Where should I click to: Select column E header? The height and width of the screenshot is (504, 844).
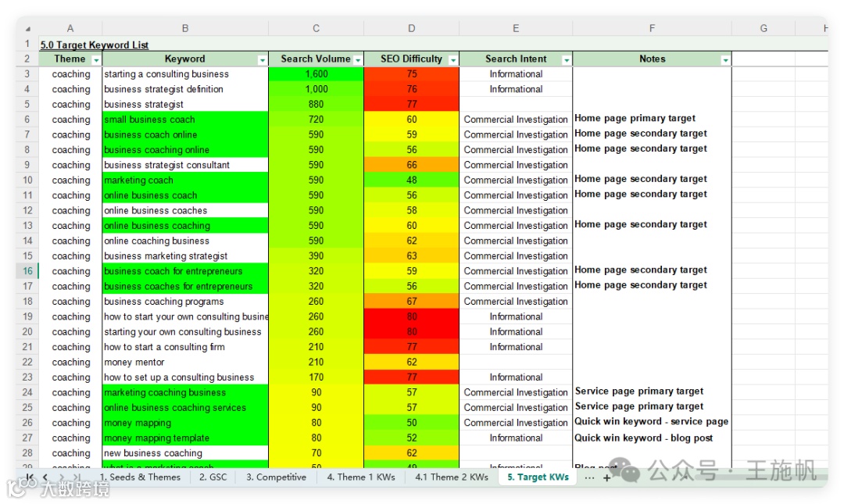(516, 29)
